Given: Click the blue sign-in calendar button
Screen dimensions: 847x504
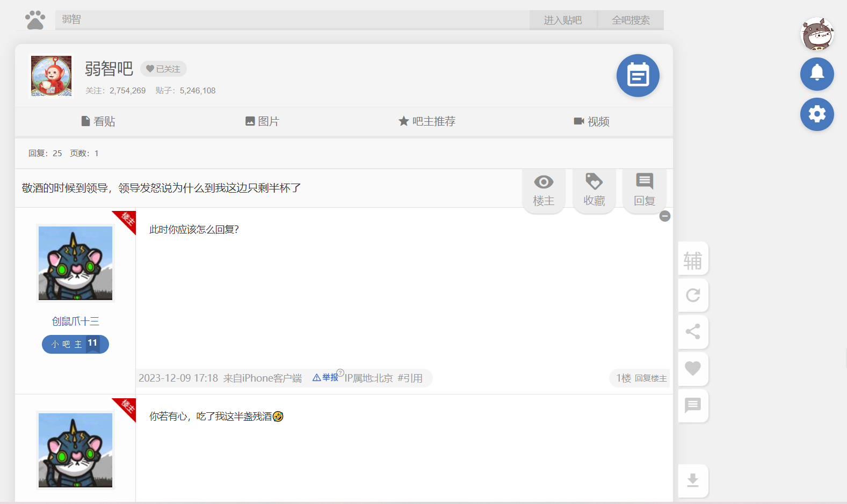Looking at the screenshot, I should (638, 76).
